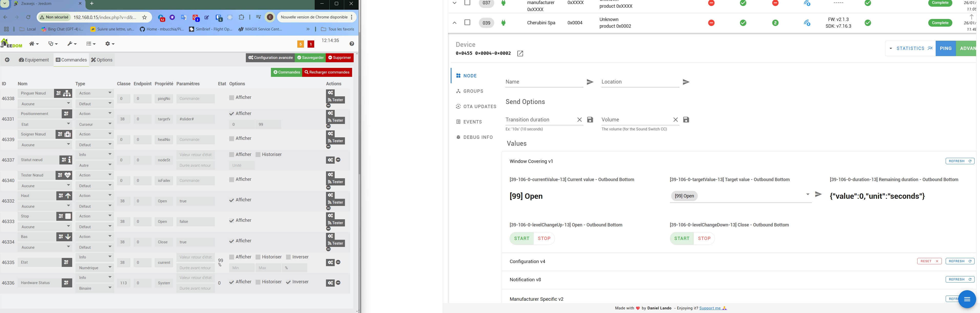Untick Afficher for Positionnement command
980x313 pixels.
(231, 114)
